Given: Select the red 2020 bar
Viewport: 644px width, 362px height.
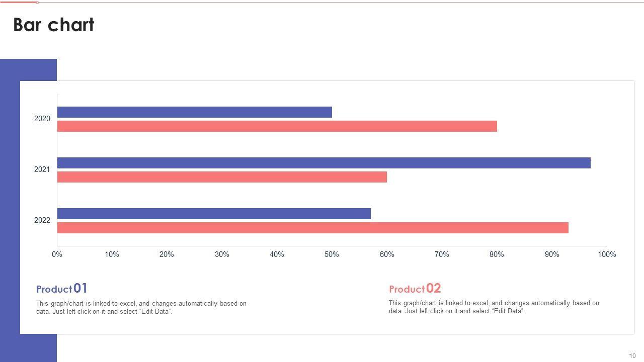Looking at the screenshot, I should point(277,126).
